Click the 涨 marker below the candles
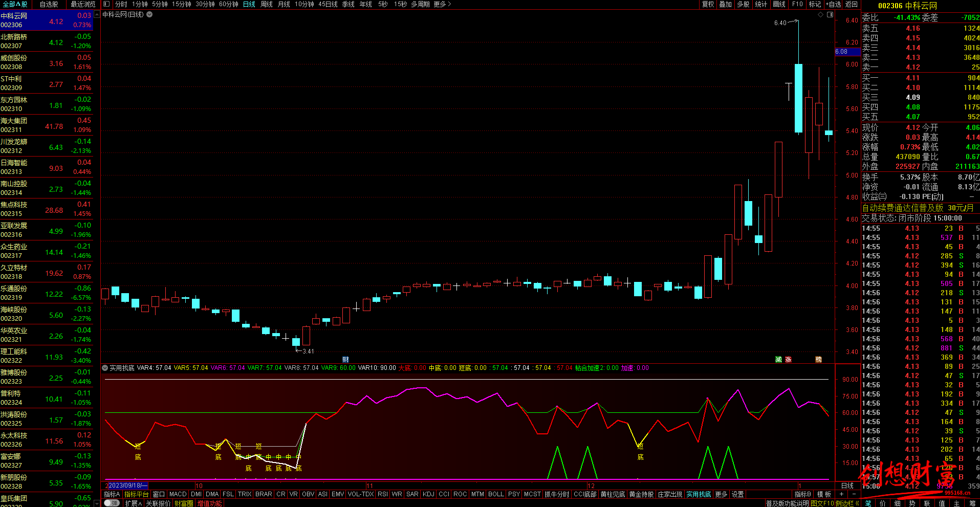980x507 pixels. point(788,360)
